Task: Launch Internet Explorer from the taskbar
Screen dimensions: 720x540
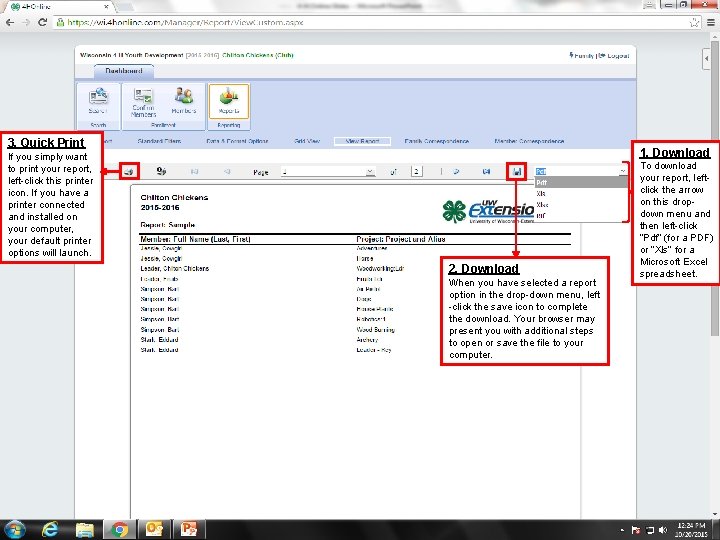Action: [x=49, y=530]
